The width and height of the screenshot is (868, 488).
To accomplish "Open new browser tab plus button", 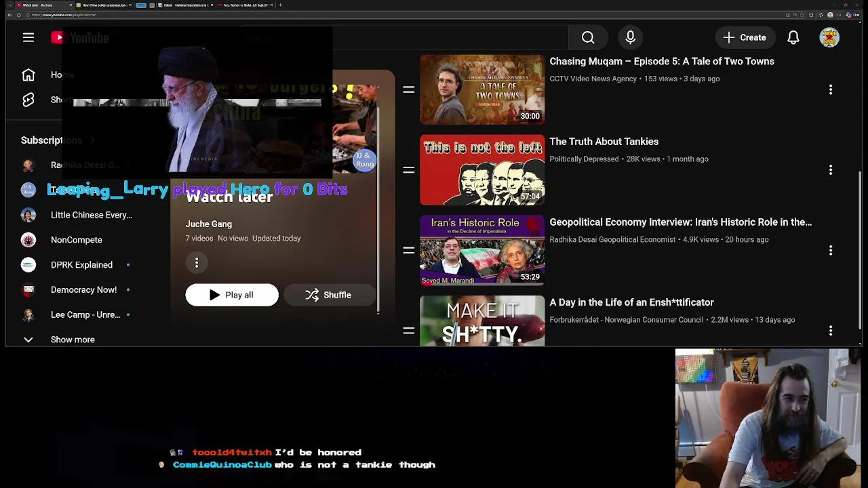I will [280, 5].
